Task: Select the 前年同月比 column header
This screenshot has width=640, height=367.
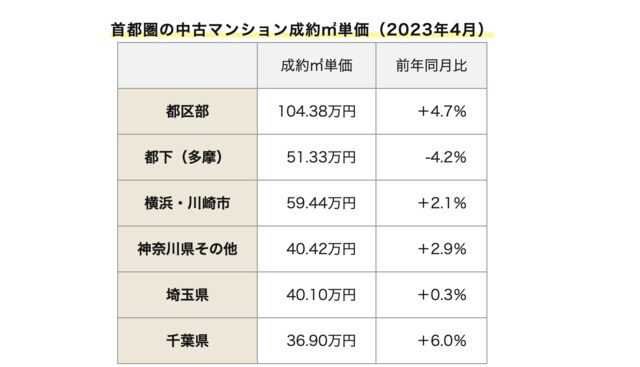Action: coord(431,66)
